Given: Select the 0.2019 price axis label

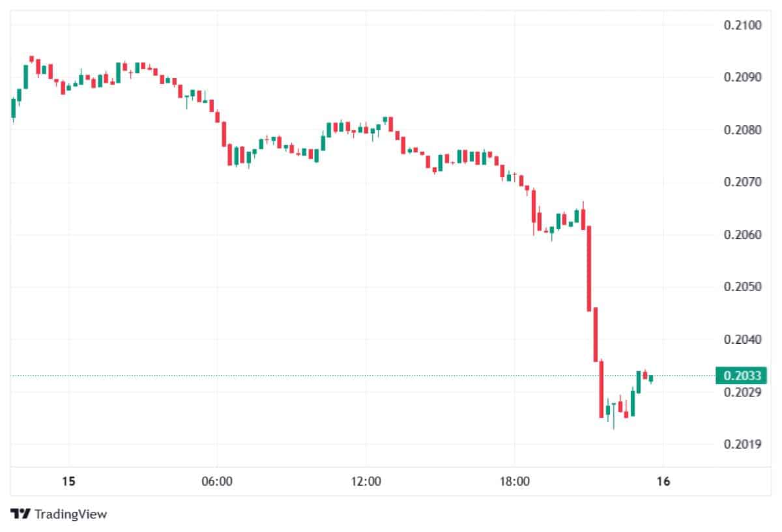Looking at the screenshot, I should coord(742,445).
